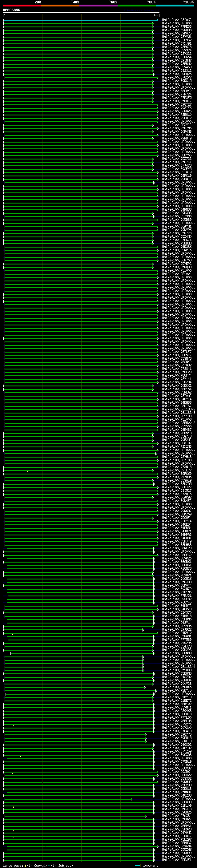Select the UniRef100_A7P724 hit label
This screenshot has height=868, width=197.
coord(177,94)
